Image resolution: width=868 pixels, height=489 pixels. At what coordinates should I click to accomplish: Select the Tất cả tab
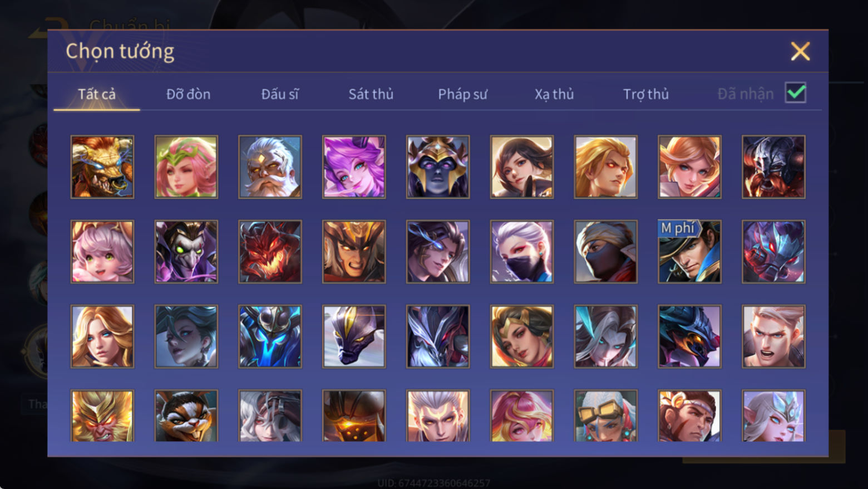tap(97, 94)
